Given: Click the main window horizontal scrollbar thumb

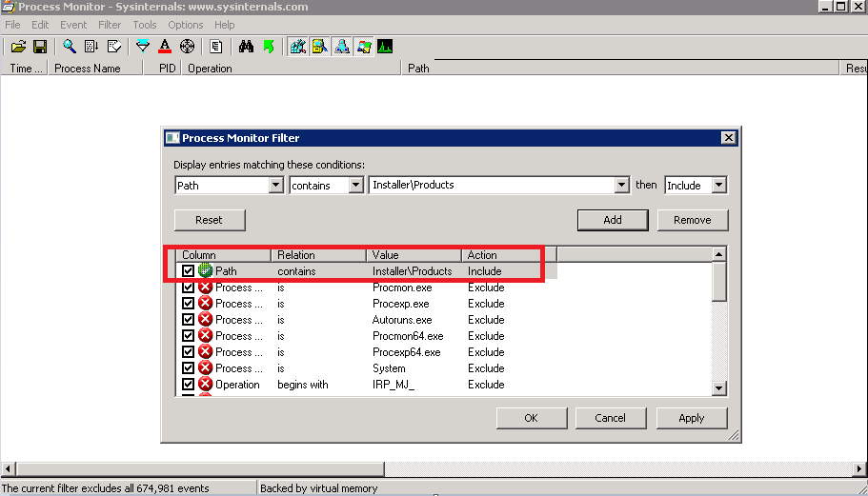Looking at the screenshot, I should [200, 469].
